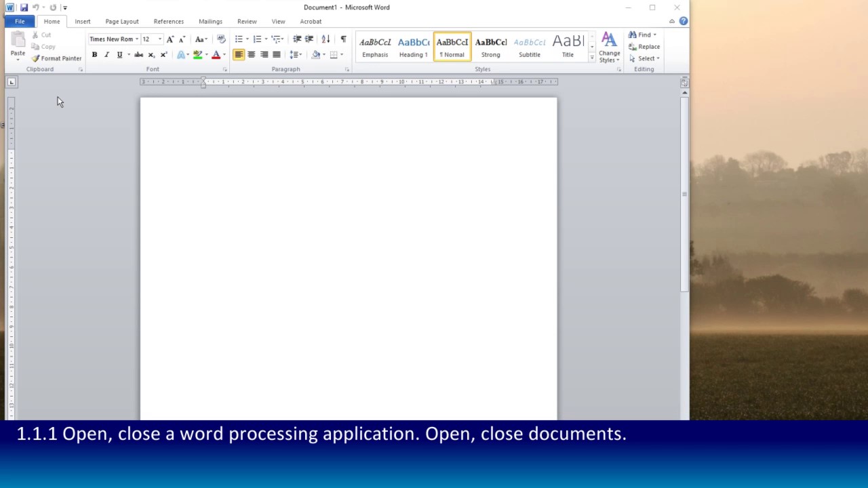
Task: Apply the Strong style
Action: [x=490, y=47]
